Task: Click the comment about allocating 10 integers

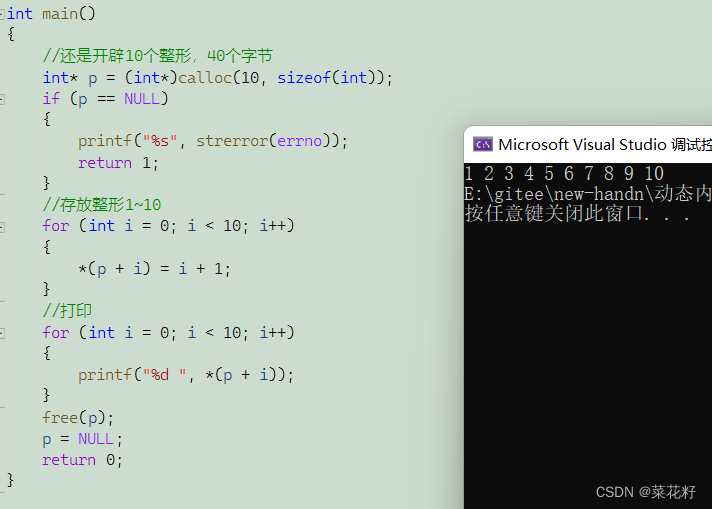Action: 158,56
